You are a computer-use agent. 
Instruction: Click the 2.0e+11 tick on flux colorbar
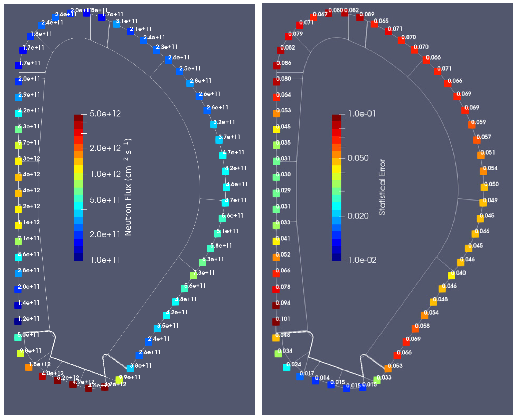click(105, 234)
